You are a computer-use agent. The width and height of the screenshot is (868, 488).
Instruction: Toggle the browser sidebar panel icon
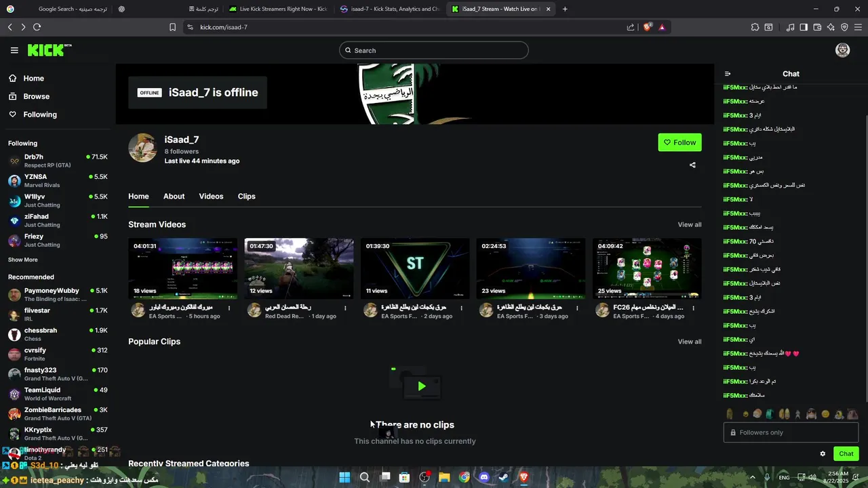point(804,27)
